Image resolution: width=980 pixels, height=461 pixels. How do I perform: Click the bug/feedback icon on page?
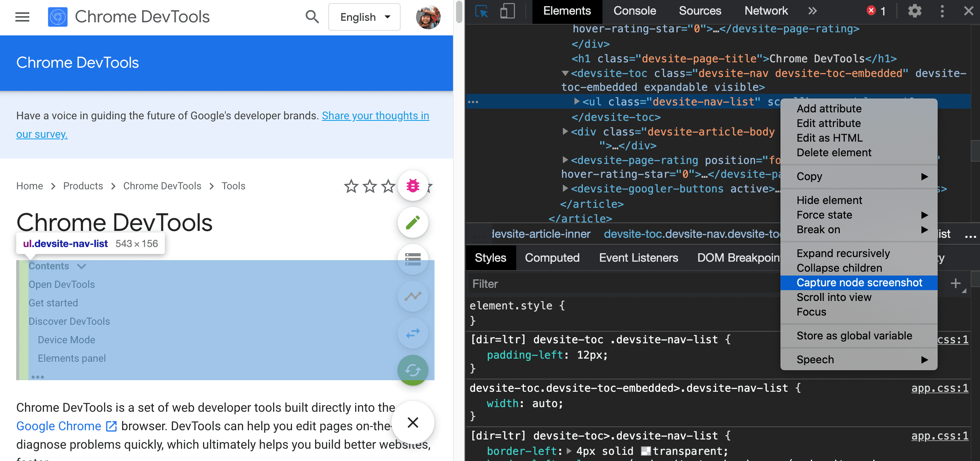pos(412,185)
